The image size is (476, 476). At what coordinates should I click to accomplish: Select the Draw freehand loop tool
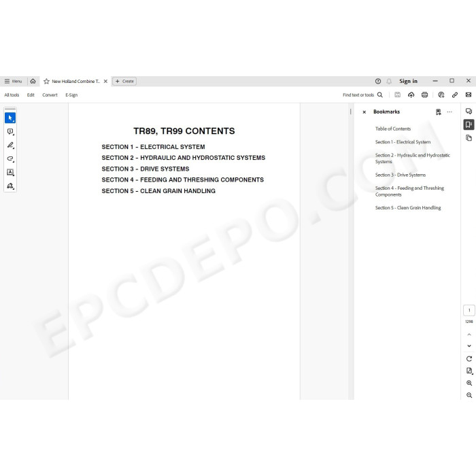10,158
